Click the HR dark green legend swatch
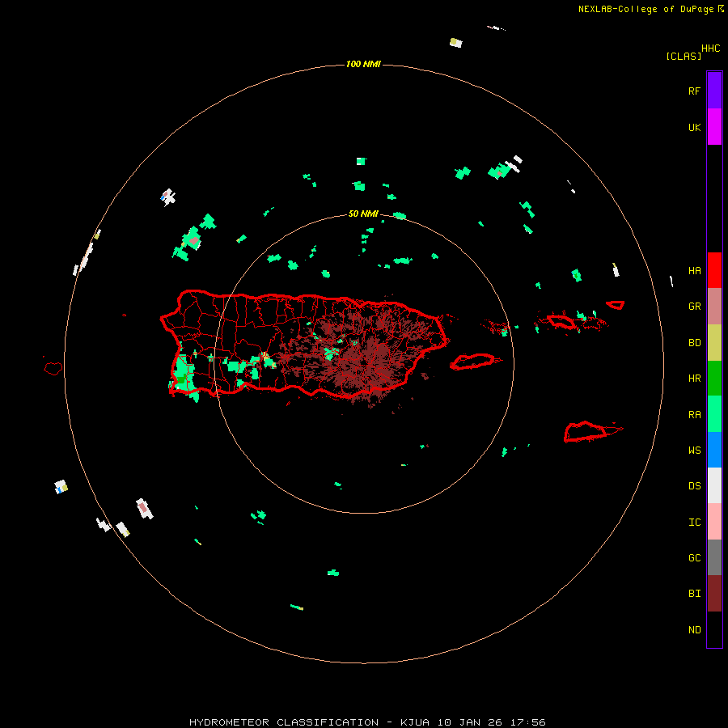 (714, 379)
